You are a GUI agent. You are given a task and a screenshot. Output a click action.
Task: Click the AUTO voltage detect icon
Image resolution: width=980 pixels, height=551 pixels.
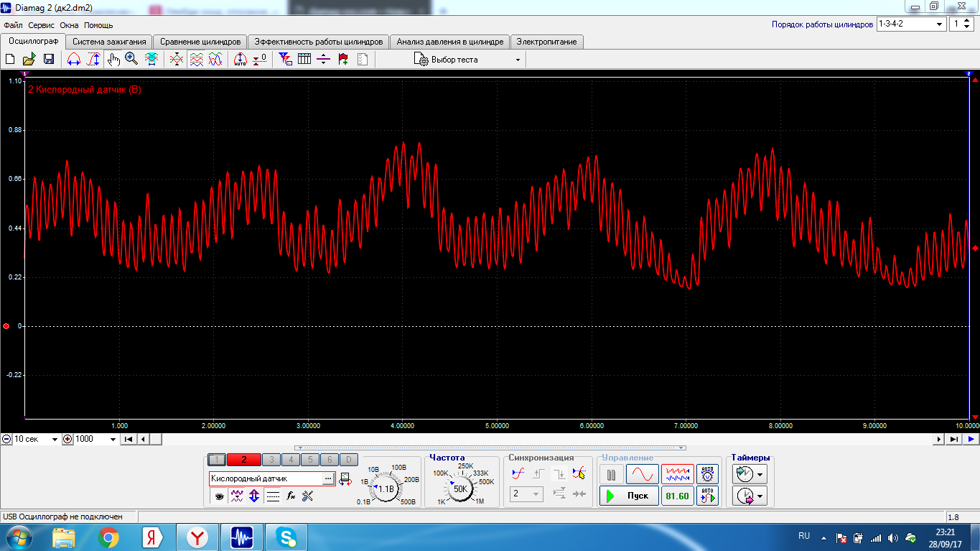coord(707,474)
